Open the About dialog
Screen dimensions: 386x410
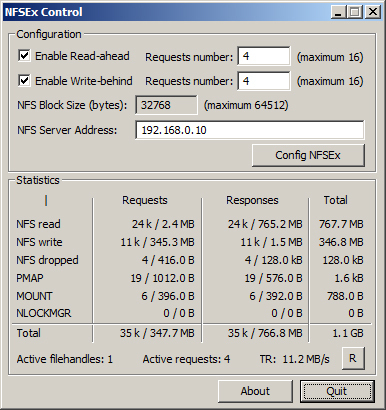[x=255, y=391]
